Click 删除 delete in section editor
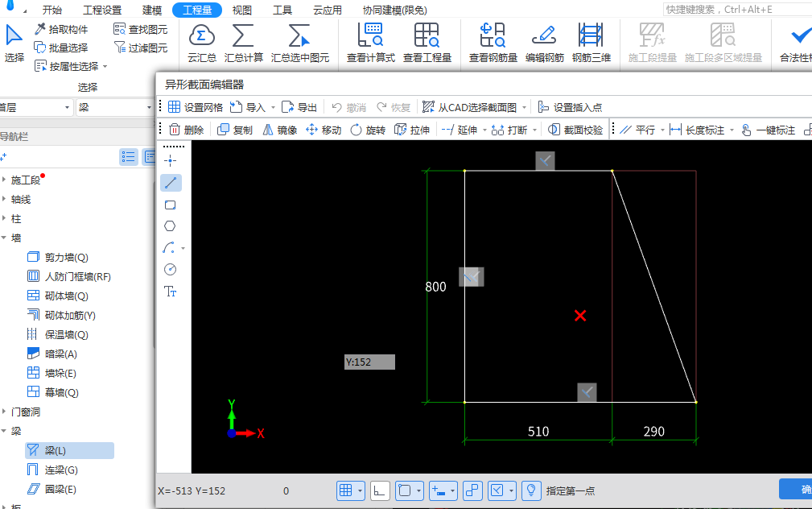Viewport: 812px width, 509px height. [187, 130]
